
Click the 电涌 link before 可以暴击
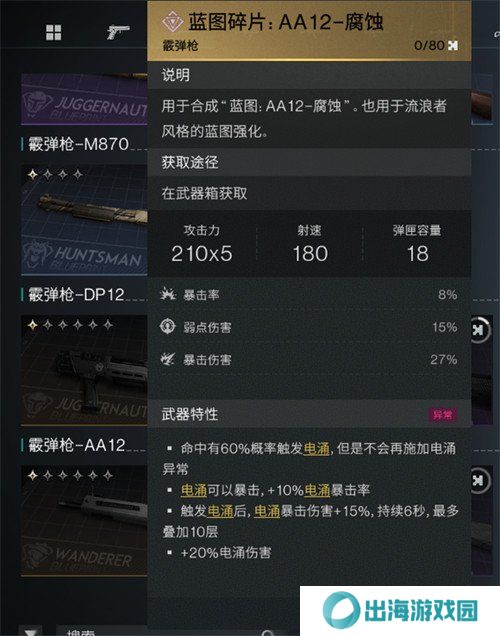tap(194, 490)
